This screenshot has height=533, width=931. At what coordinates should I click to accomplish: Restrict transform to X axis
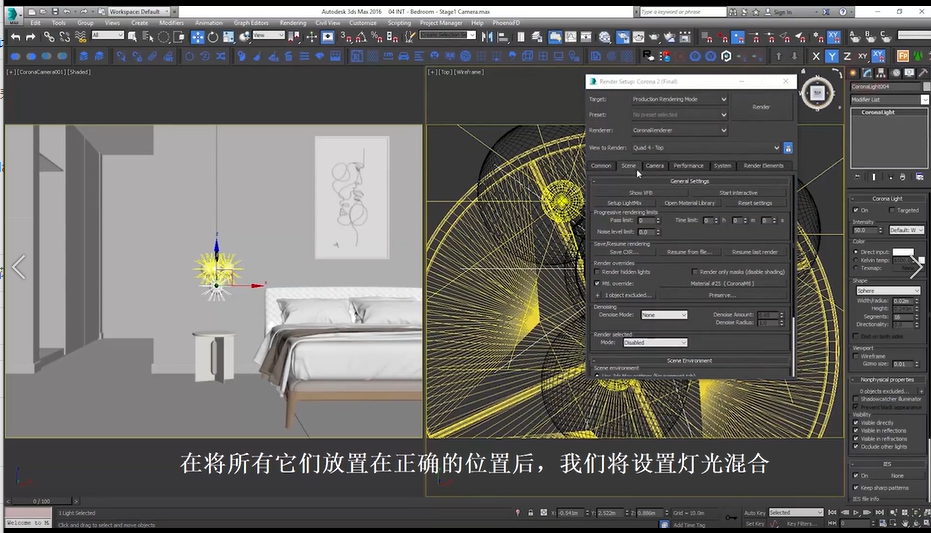(816, 56)
